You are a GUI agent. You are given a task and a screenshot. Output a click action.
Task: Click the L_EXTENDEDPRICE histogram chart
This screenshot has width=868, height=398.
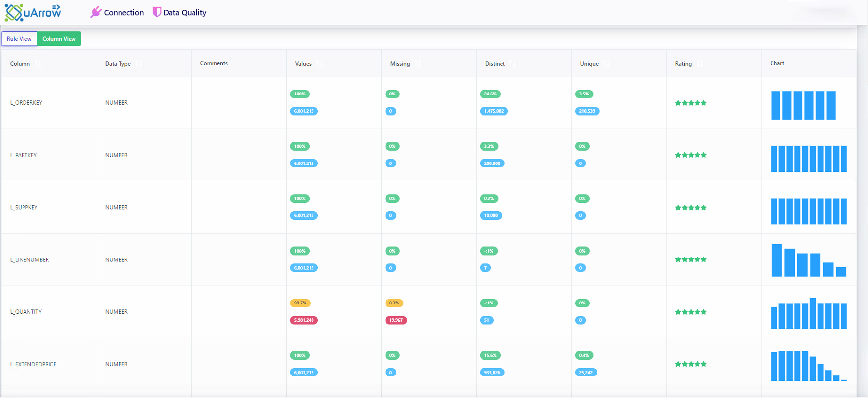point(808,365)
